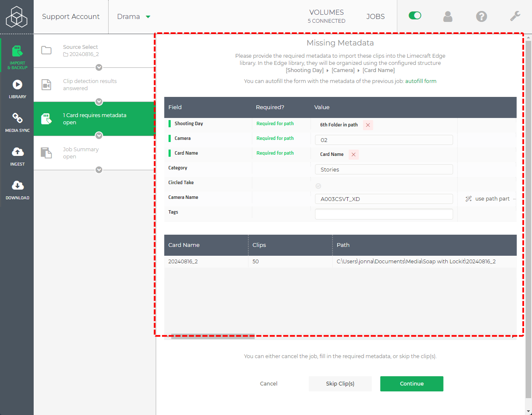Open the Library section
532x415 pixels.
[x=17, y=89]
